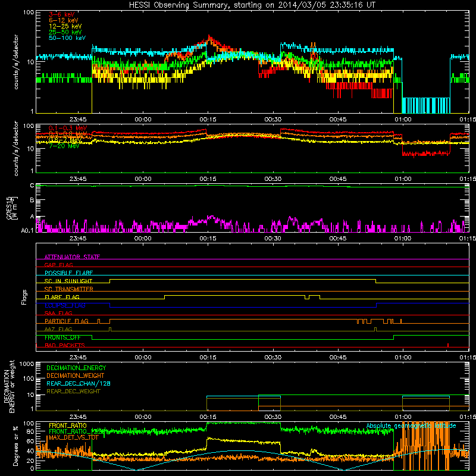This screenshot has width=476, height=476.
Task: Click the 0.3-0.8 MeV legend label
Action: 67,134
